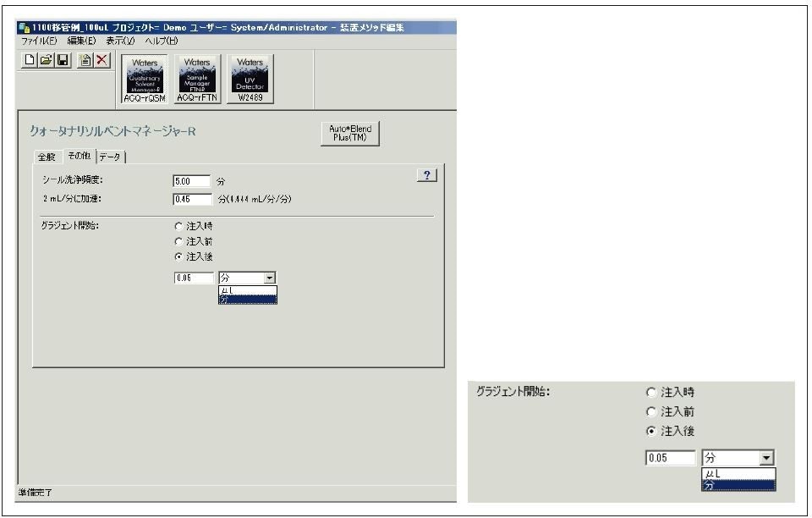Viewport: 812px width, 518px height.
Task: Click the 0.05 field in enlarged inset
Action: pyautogui.click(x=671, y=458)
